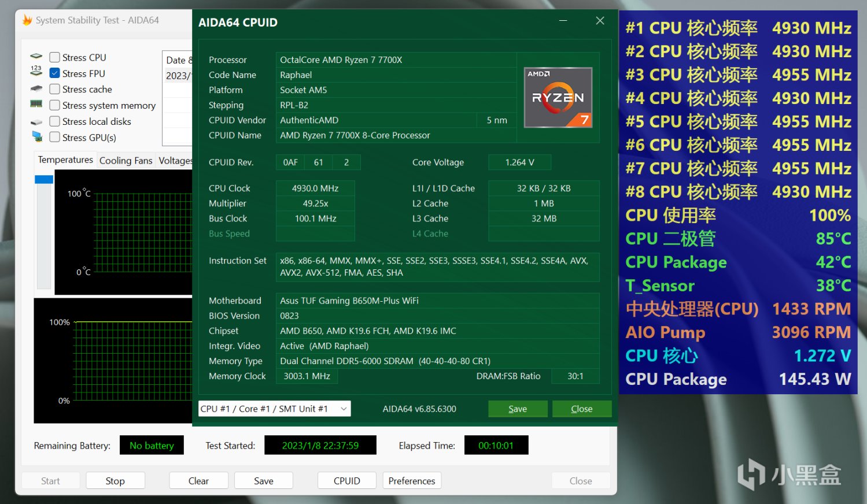Screen dimensions: 867x504
Task: Select the Voltages tab
Action: (x=175, y=161)
